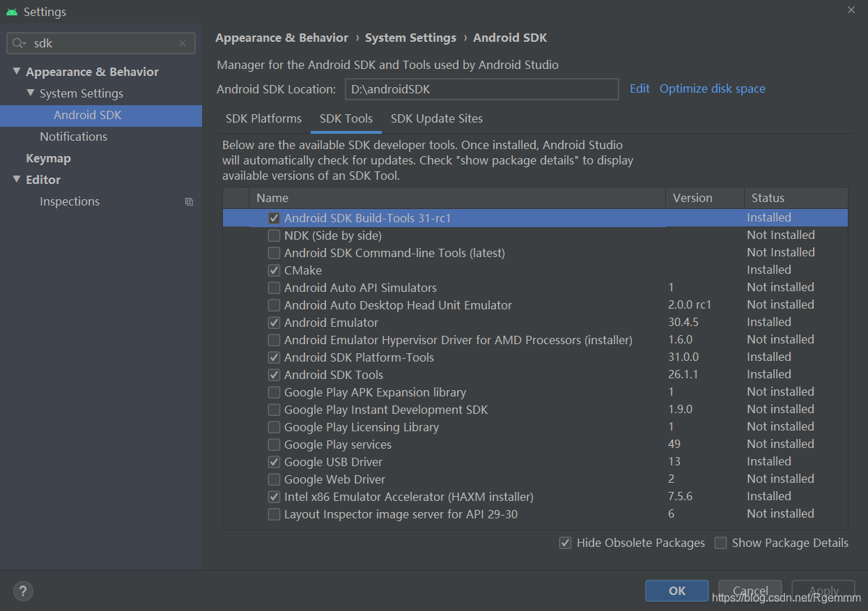Sort by the Status column header

pos(796,198)
